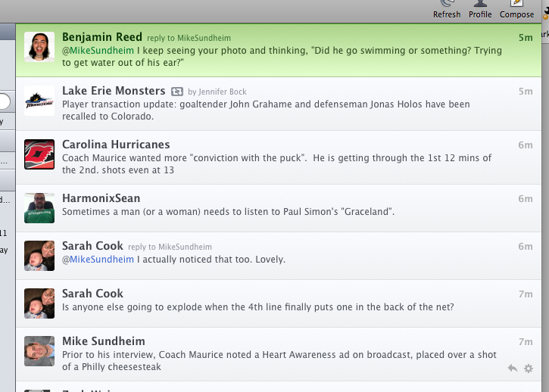Click the 5m timestamp on the Lake Erie Monsters tweet
549x392 pixels.
(x=526, y=92)
